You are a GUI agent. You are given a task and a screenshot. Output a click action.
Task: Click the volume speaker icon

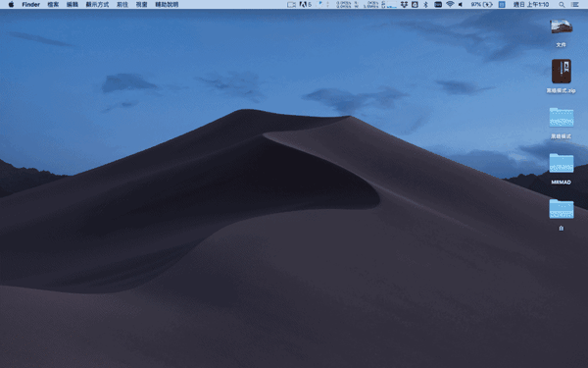point(461,5)
